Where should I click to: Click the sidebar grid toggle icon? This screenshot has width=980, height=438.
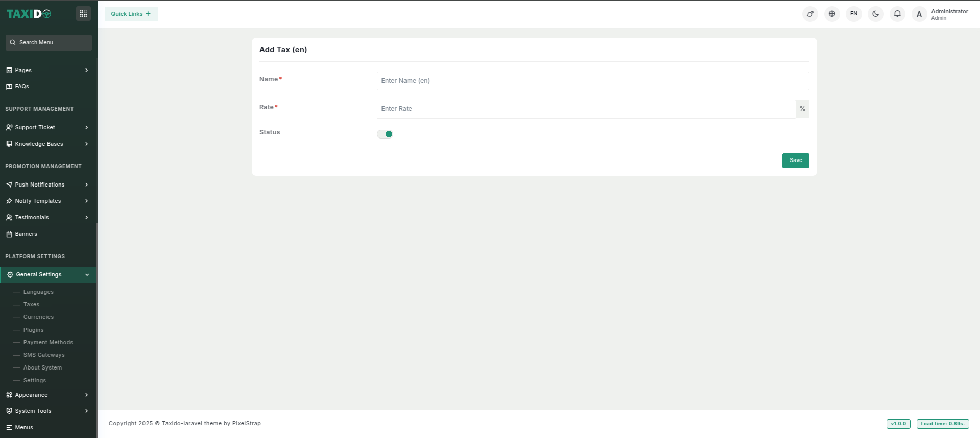click(83, 14)
